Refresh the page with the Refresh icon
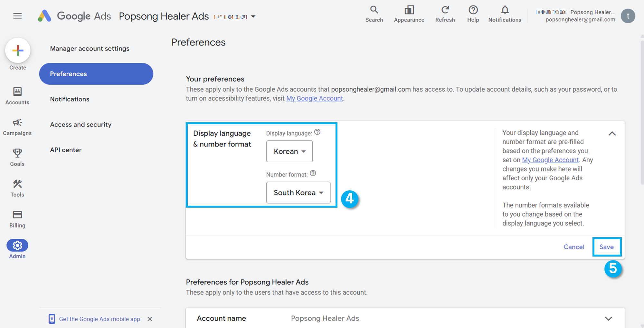Screen dimensions: 644x328 pos(445,14)
